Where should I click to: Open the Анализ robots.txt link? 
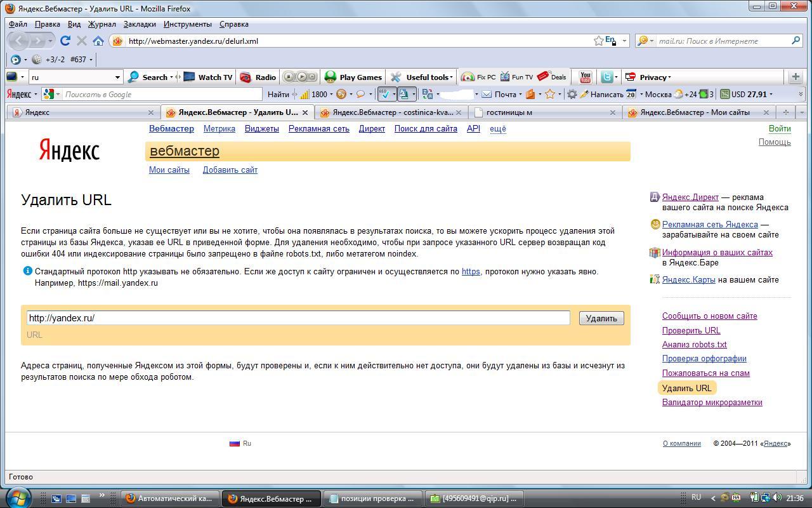pos(694,345)
